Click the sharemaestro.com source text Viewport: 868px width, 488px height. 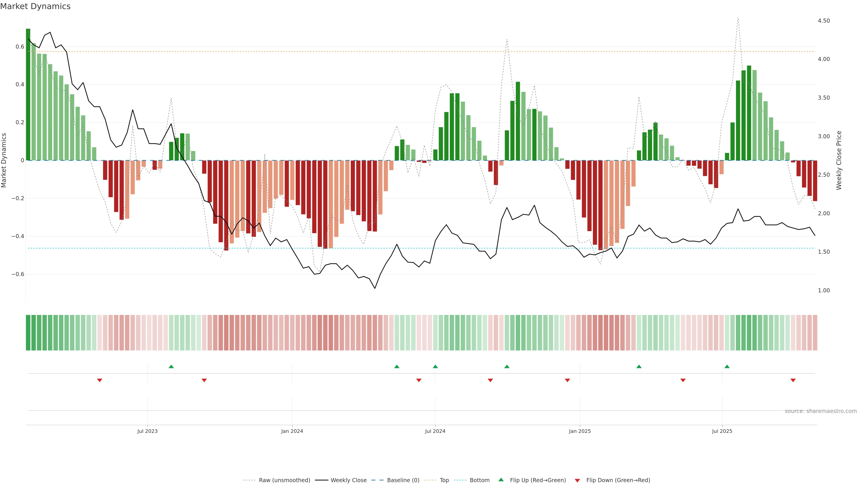[821, 411]
